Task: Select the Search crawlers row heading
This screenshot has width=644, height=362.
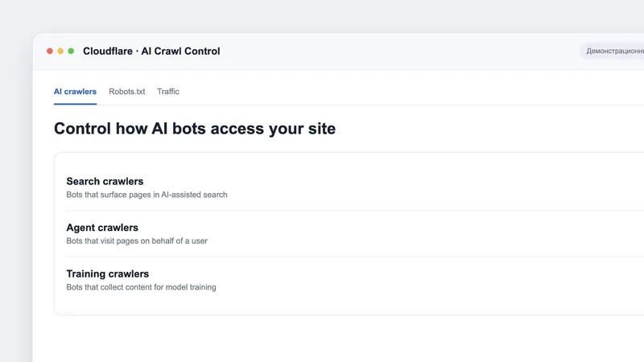Action: (105, 181)
